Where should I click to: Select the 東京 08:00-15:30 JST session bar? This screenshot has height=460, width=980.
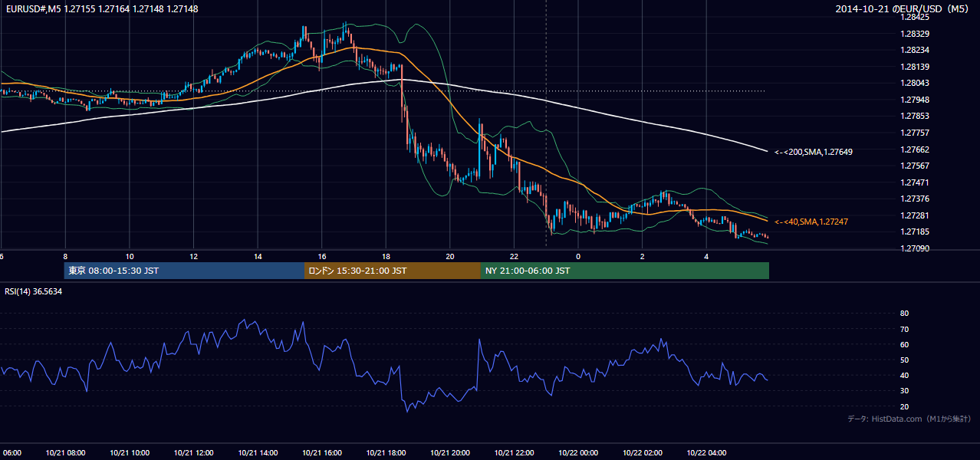click(x=184, y=271)
